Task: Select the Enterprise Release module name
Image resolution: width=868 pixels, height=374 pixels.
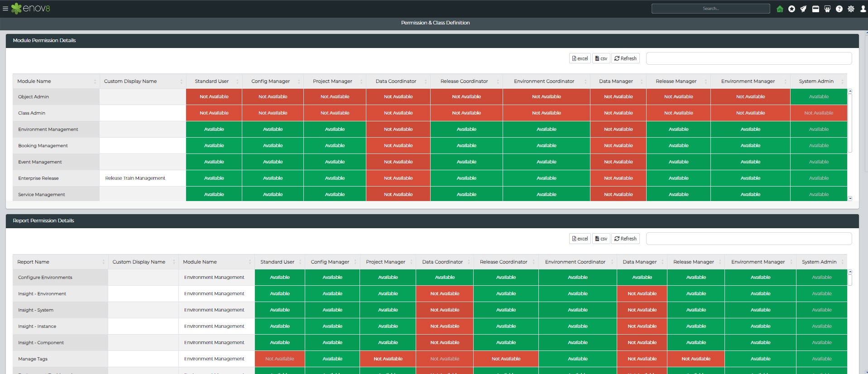Action: pyautogui.click(x=38, y=178)
